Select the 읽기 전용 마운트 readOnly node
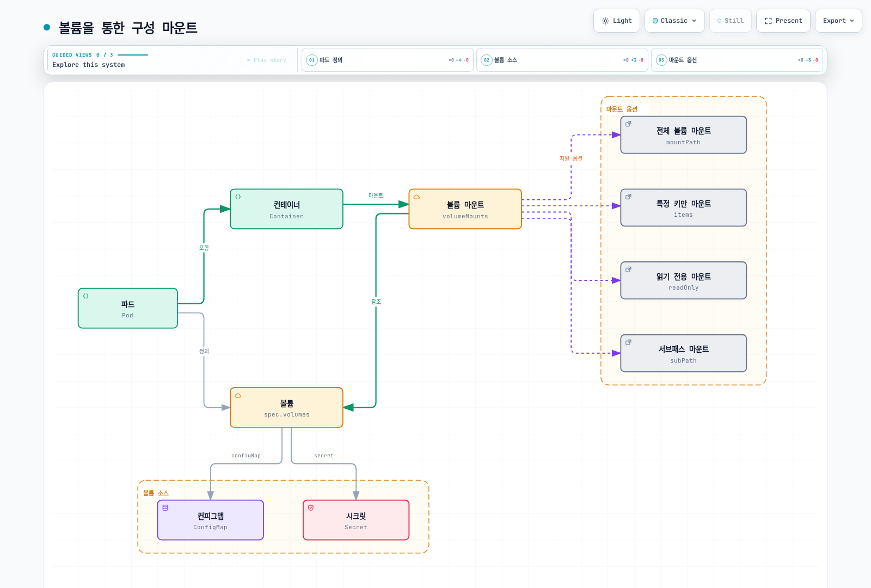Screen dimensions: 871x588 [684, 280]
